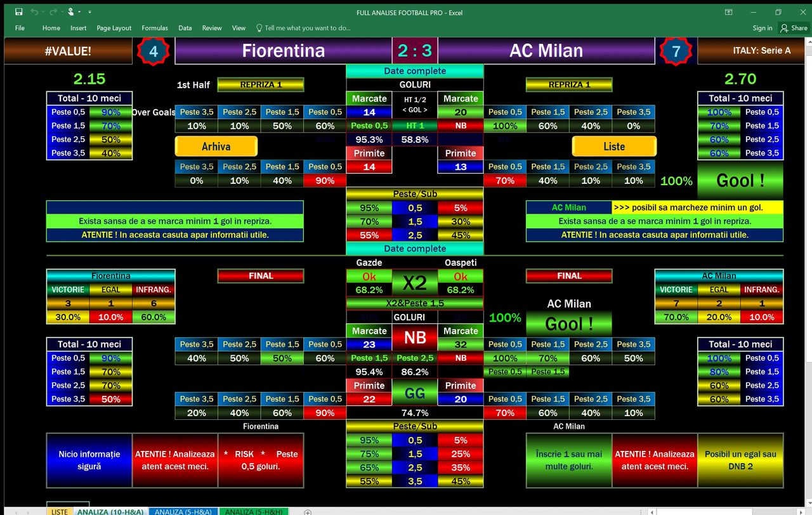Open the Formulas tab
Screen dimensions: 812x515
(x=155, y=28)
